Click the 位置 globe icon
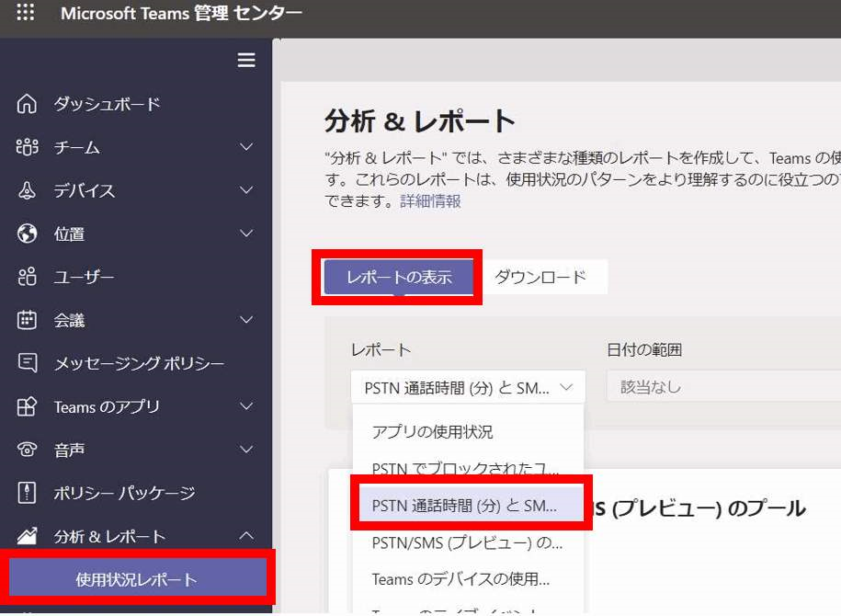 [x=27, y=234]
